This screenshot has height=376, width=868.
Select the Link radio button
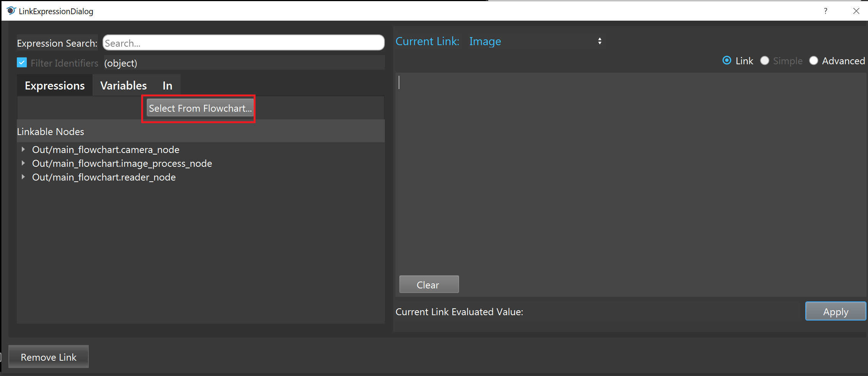(727, 60)
